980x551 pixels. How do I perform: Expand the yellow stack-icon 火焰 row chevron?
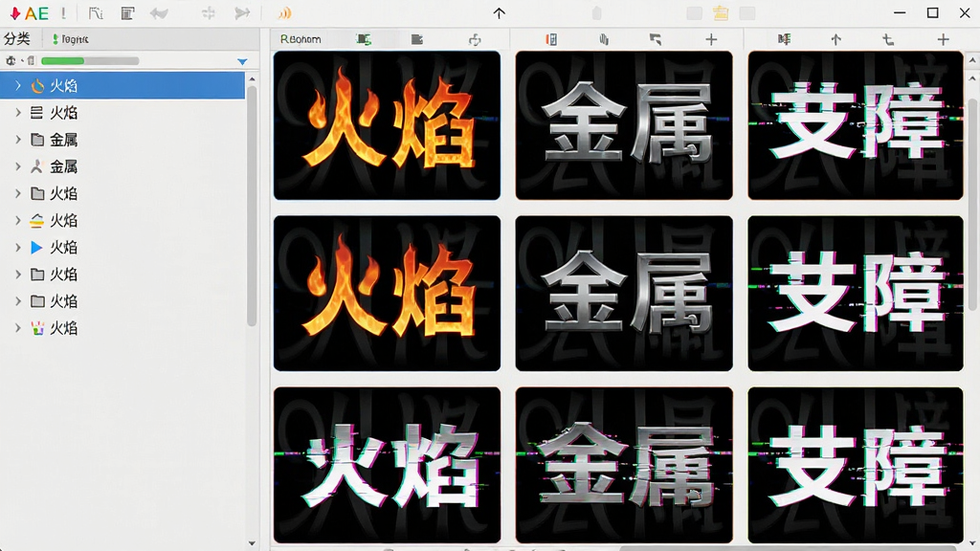point(18,221)
